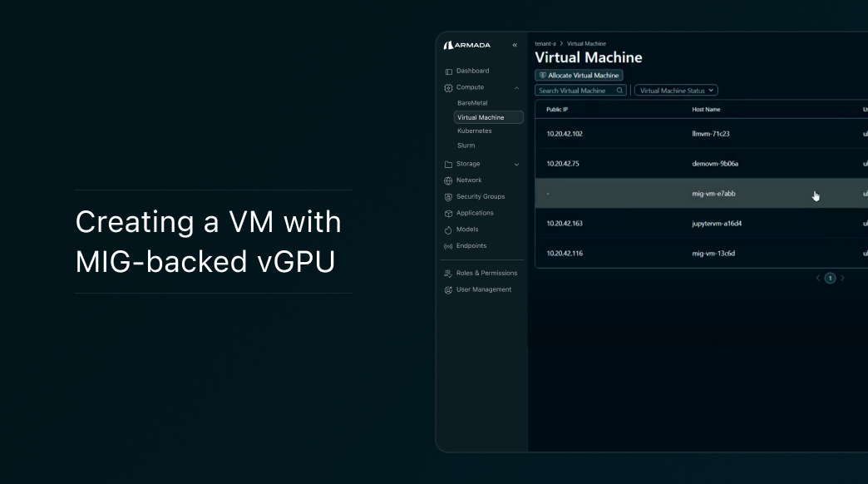This screenshot has width=868, height=484.
Task: Click the Storage folder icon
Action: tap(448, 165)
